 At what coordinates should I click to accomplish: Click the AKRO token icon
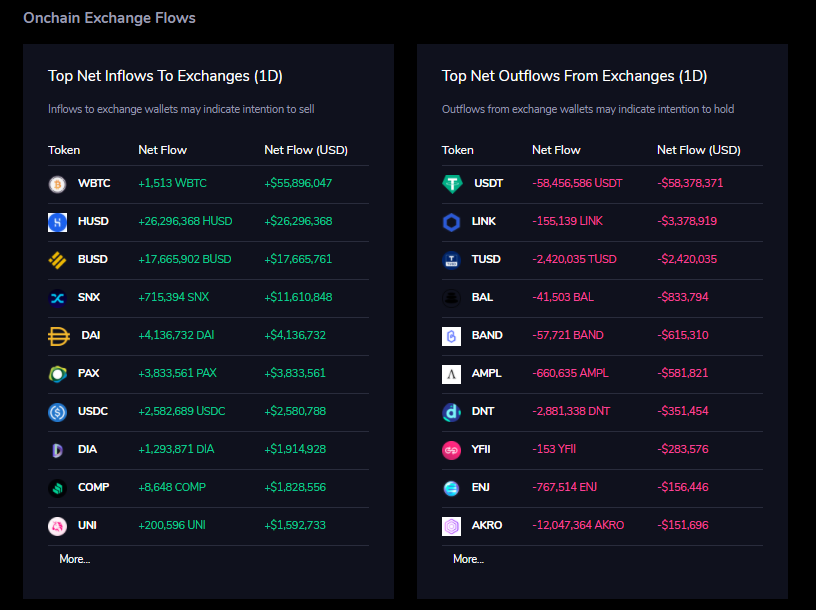(451, 526)
